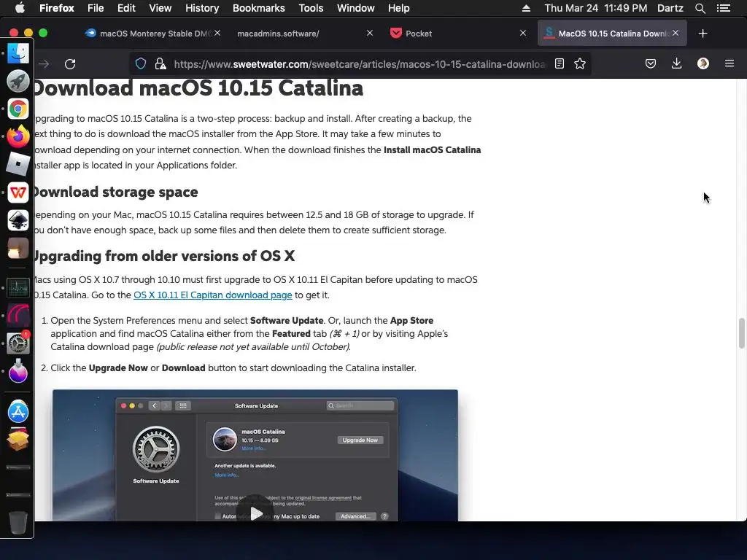Open the Downloads toolbar icon

[x=676, y=64]
